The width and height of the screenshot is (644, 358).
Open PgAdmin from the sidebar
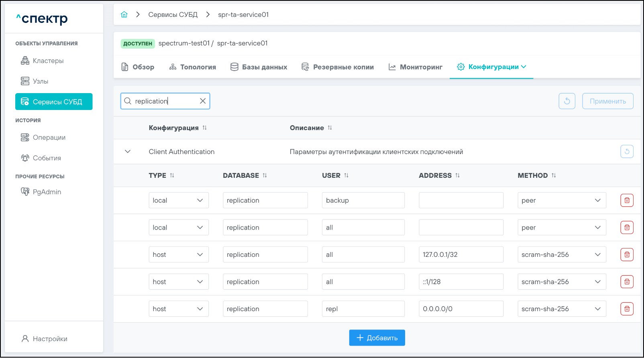(47, 192)
